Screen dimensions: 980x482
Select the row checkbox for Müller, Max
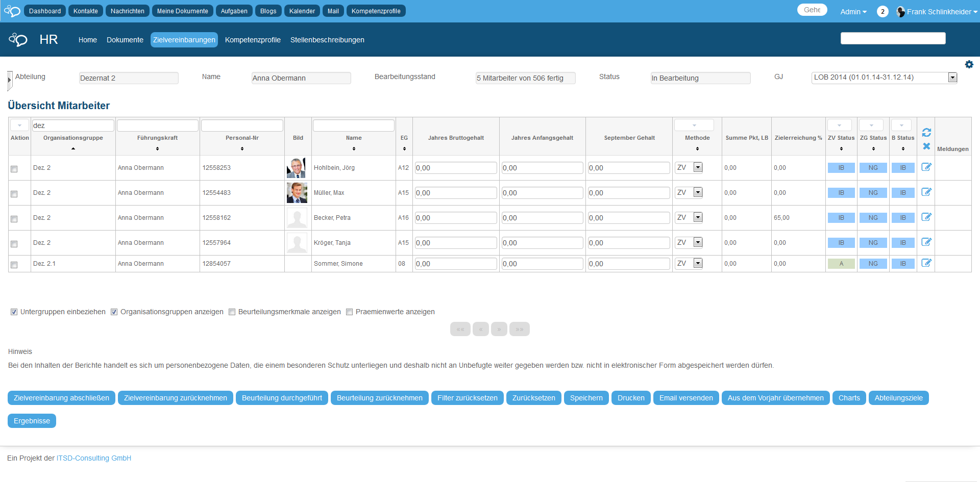click(14, 194)
